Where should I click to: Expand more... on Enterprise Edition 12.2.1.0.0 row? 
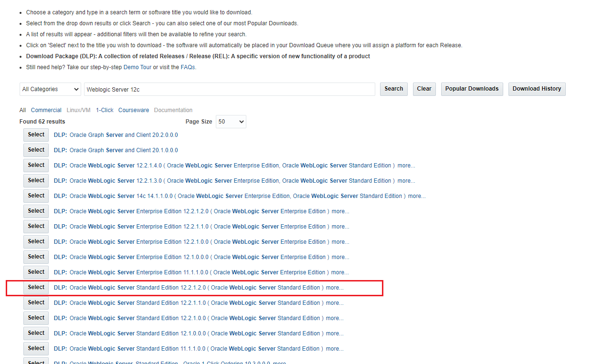[x=340, y=242]
